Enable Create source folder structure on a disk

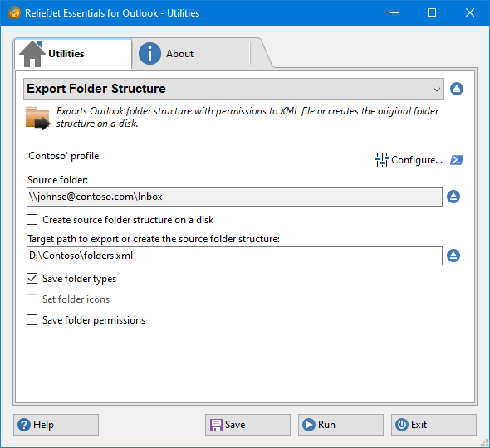[32, 220]
